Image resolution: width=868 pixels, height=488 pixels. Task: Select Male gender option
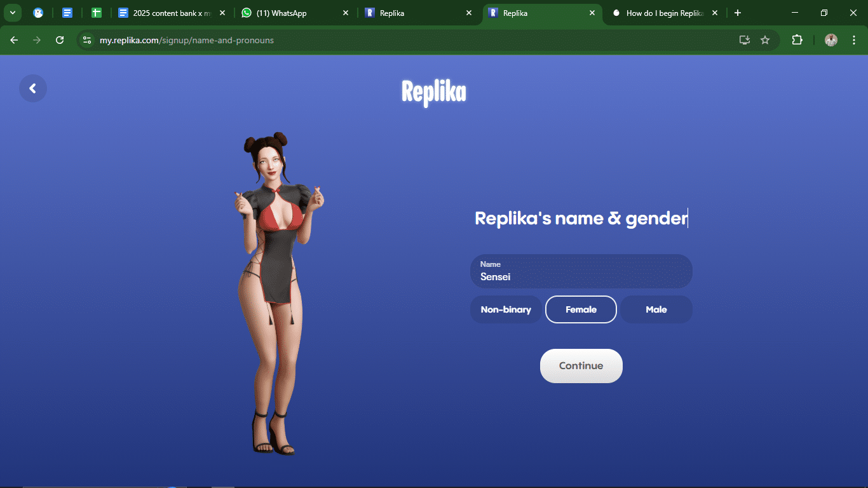pyautogui.click(x=656, y=309)
